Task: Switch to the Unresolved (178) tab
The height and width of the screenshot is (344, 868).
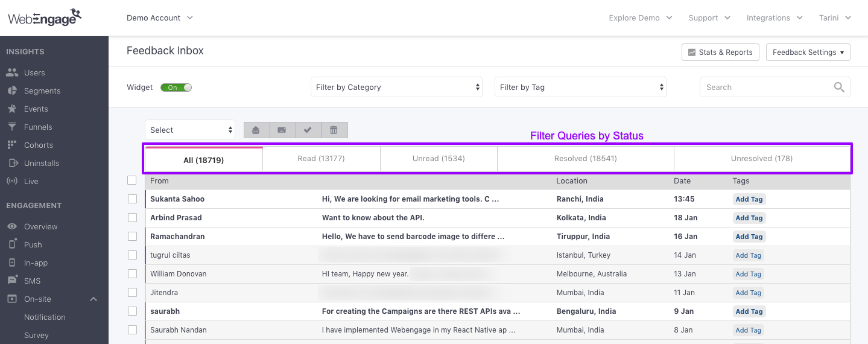Action: click(762, 159)
